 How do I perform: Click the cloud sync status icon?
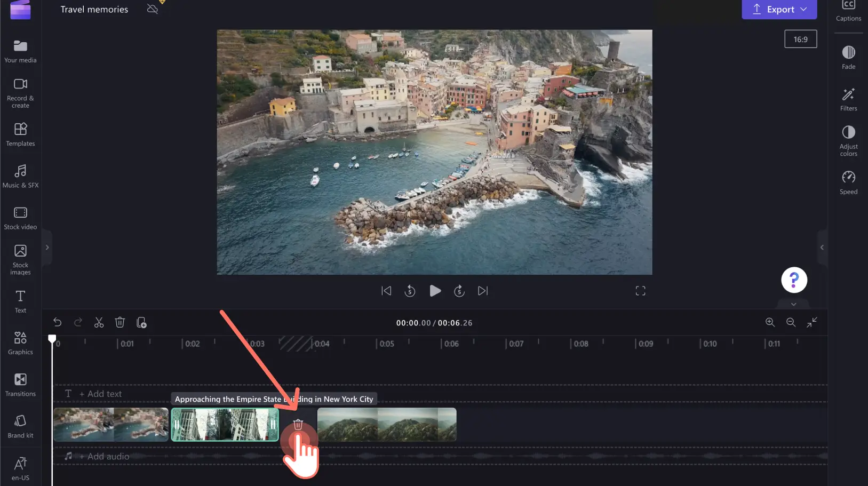click(153, 9)
